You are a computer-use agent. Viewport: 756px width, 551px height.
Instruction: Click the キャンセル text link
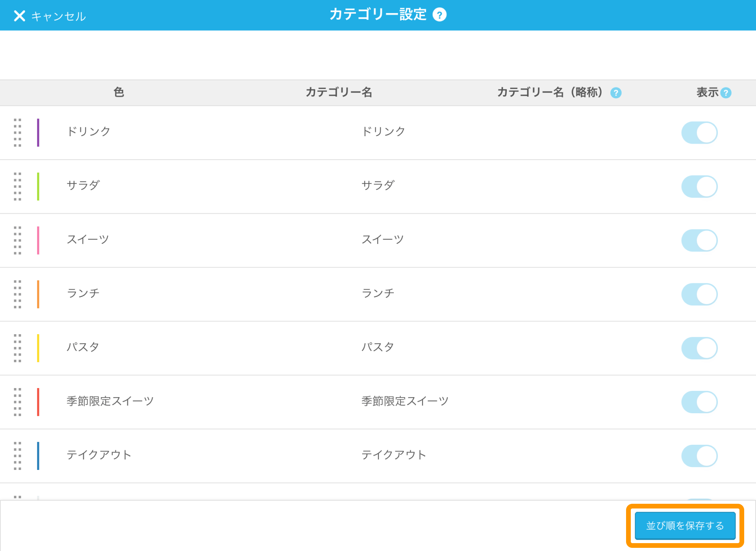(x=58, y=16)
